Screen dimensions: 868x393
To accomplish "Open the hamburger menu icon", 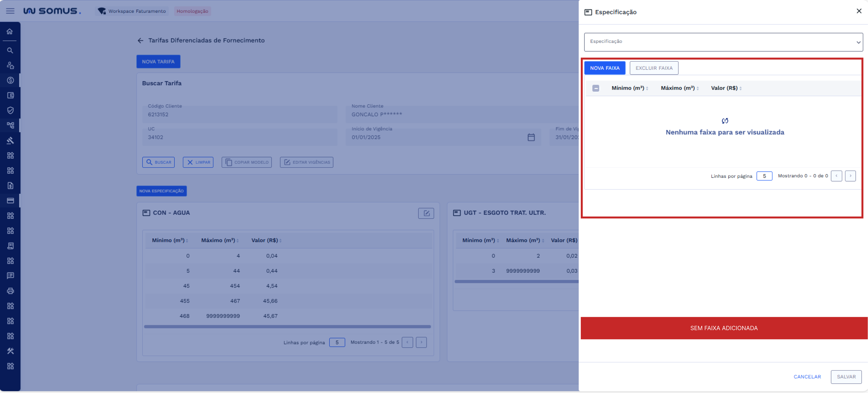I will click(10, 11).
